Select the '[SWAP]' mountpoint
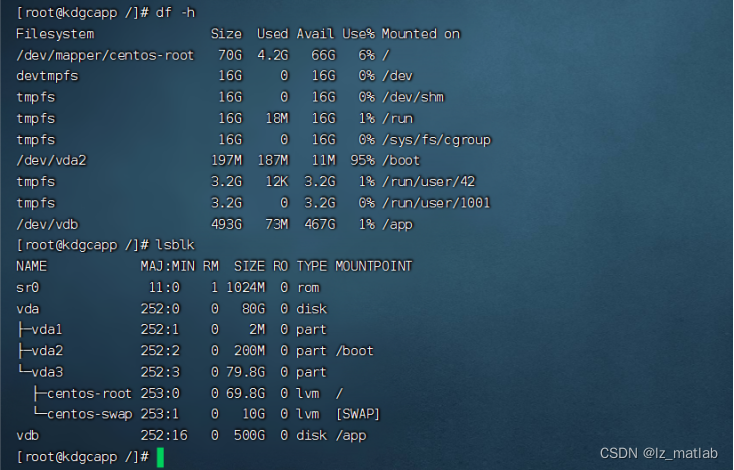This screenshot has height=470, width=734. click(358, 414)
